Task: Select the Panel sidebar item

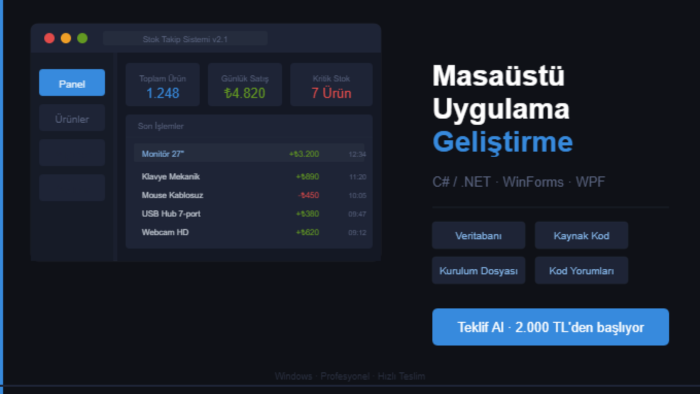Action: [x=72, y=83]
